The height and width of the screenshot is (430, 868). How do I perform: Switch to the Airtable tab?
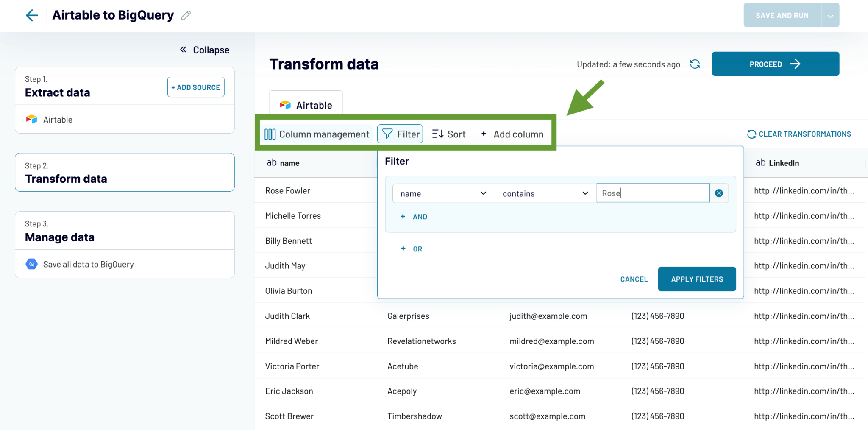click(306, 104)
